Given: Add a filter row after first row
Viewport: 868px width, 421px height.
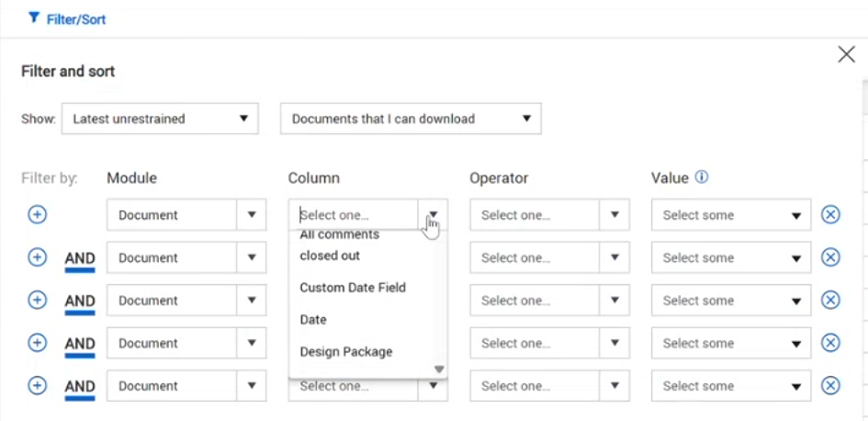Looking at the screenshot, I should coord(37,215).
